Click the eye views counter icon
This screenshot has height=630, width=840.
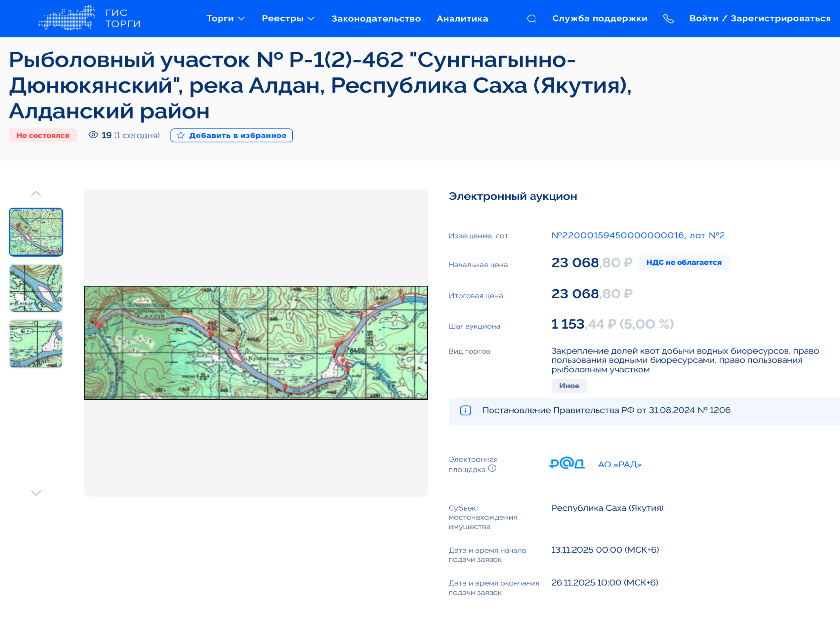(93, 135)
